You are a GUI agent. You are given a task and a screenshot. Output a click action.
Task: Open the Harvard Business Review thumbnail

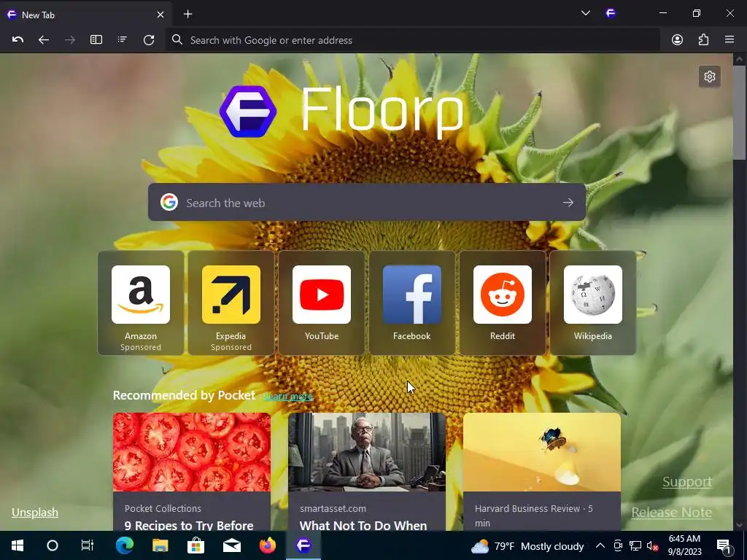pos(542,452)
